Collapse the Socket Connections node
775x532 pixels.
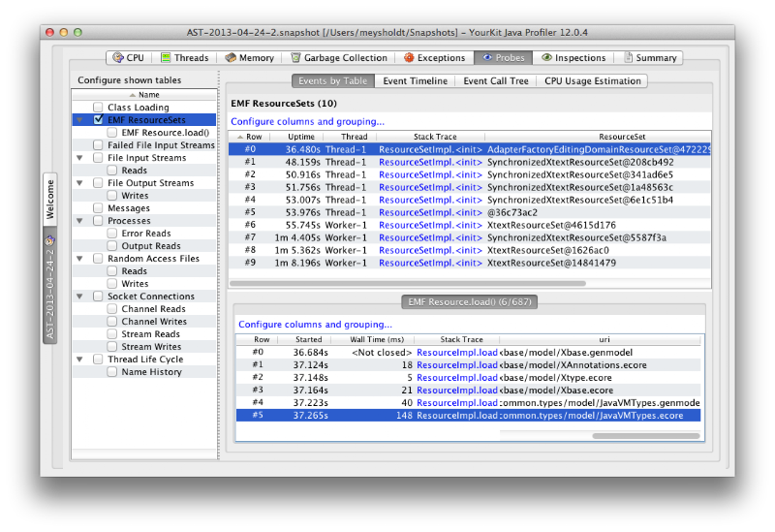[79, 297]
